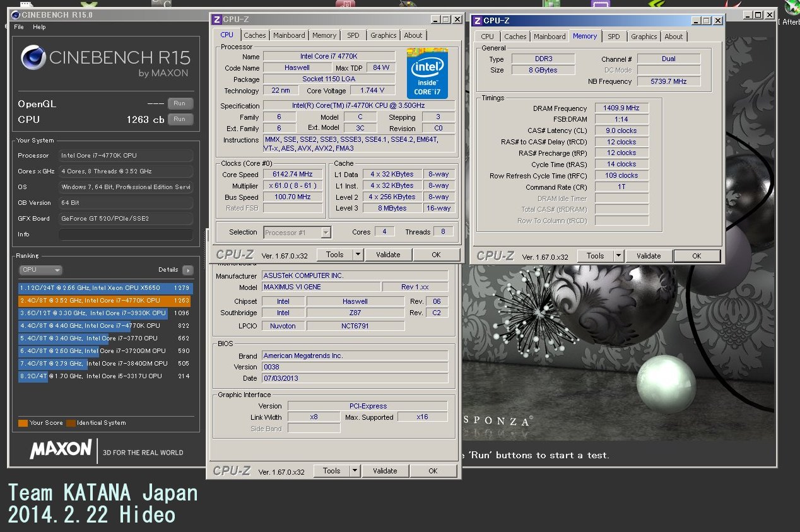The image size is (800, 532).
Task: Click the BIOS date 07/03/2013
Action: tap(355, 378)
